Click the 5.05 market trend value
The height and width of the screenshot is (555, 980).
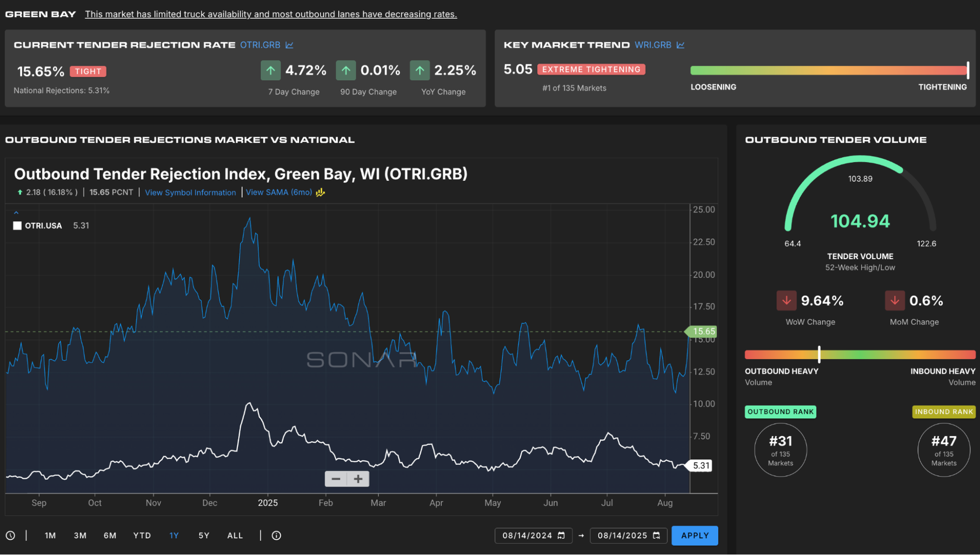pos(518,69)
